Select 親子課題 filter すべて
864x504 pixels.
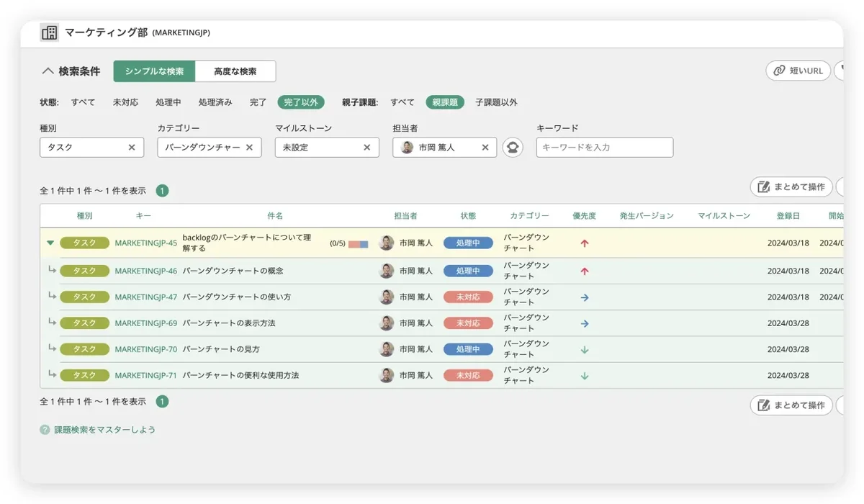pyautogui.click(x=402, y=102)
